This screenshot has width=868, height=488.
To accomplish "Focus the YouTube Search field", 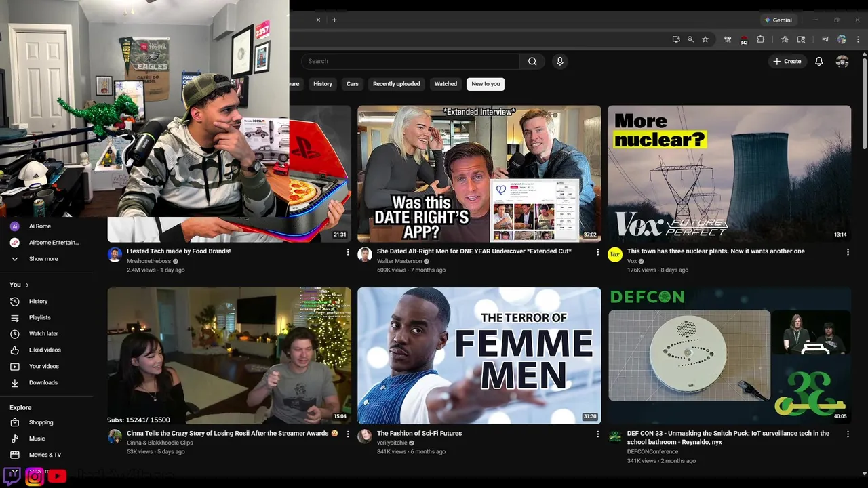I will coord(411,61).
